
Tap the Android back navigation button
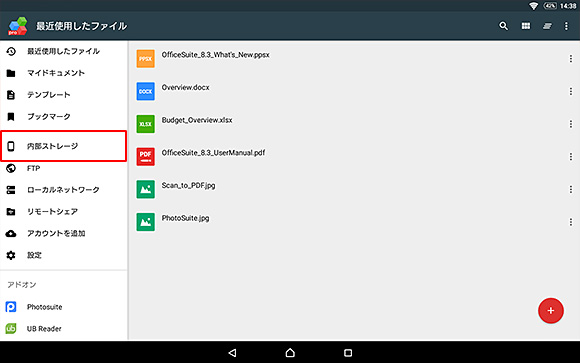tap(232, 353)
